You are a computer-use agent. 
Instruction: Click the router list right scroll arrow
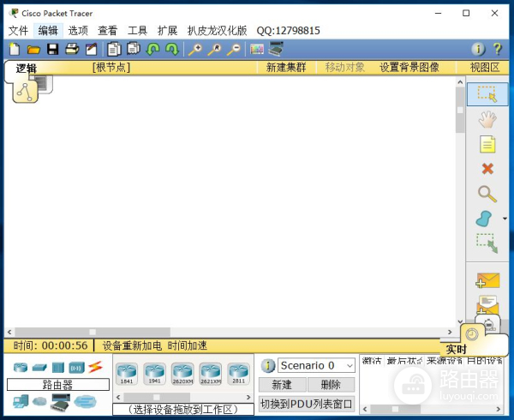coord(248,398)
